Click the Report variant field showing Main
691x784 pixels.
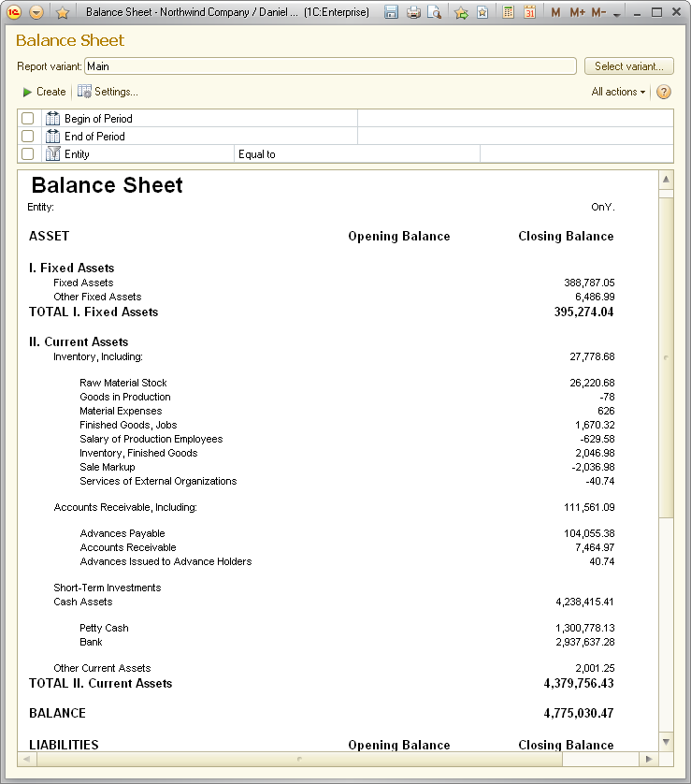[x=330, y=66]
